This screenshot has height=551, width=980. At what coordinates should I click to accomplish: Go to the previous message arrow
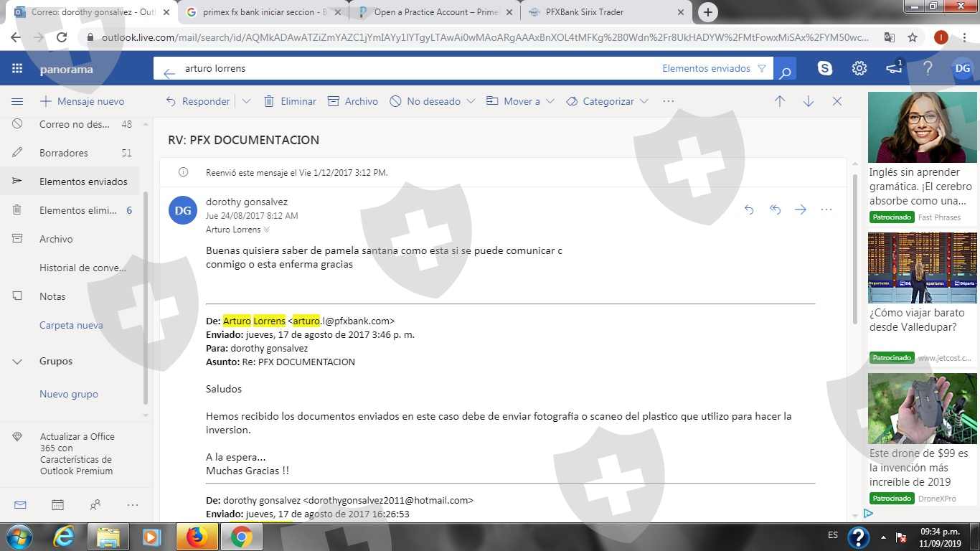click(780, 102)
